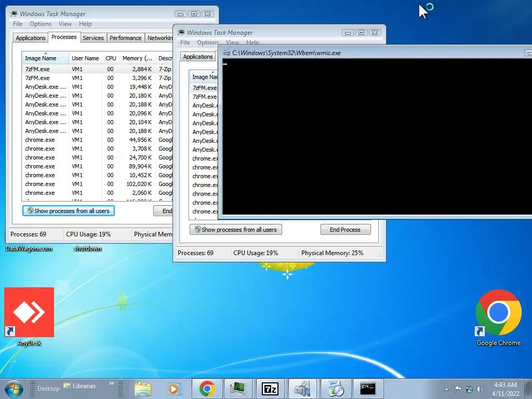This screenshot has width=532, height=399.
Task: Switch to Google Chrome taskbar button
Action: coord(207,389)
